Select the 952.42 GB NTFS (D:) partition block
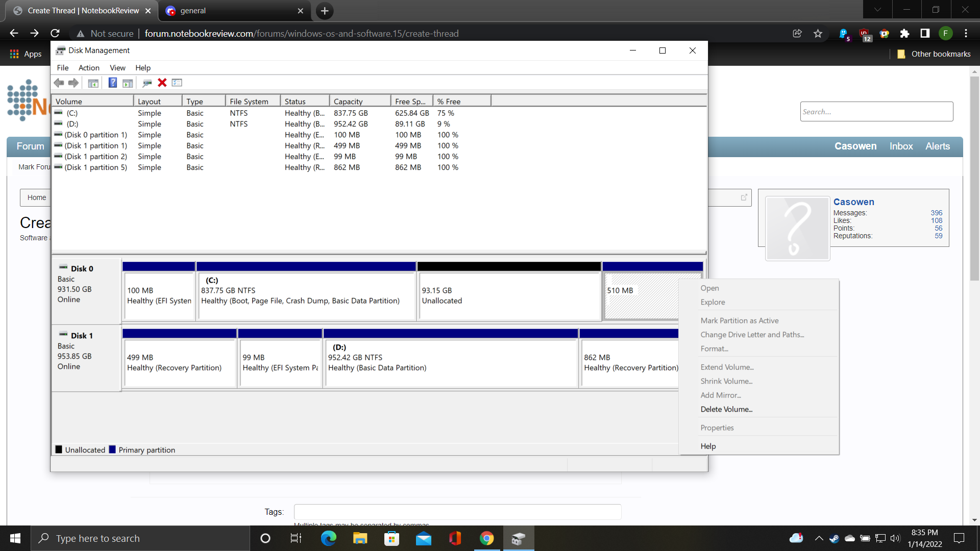 451,359
